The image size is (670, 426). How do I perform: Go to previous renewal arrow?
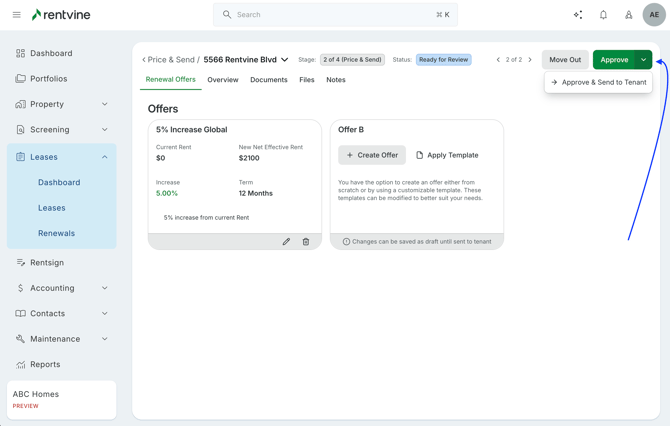[x=498, y=60]
